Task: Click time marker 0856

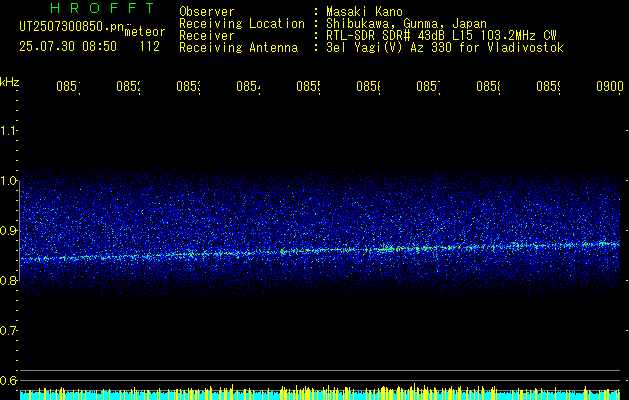Action: click(x=368, y=86)
